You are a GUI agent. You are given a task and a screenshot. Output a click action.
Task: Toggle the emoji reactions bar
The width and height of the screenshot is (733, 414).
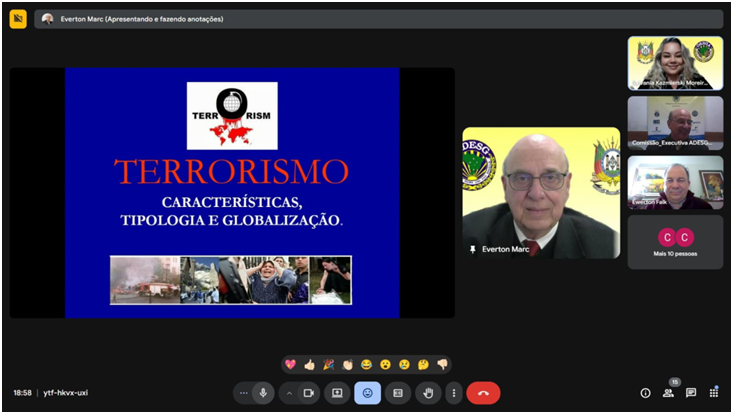[367, 393]
